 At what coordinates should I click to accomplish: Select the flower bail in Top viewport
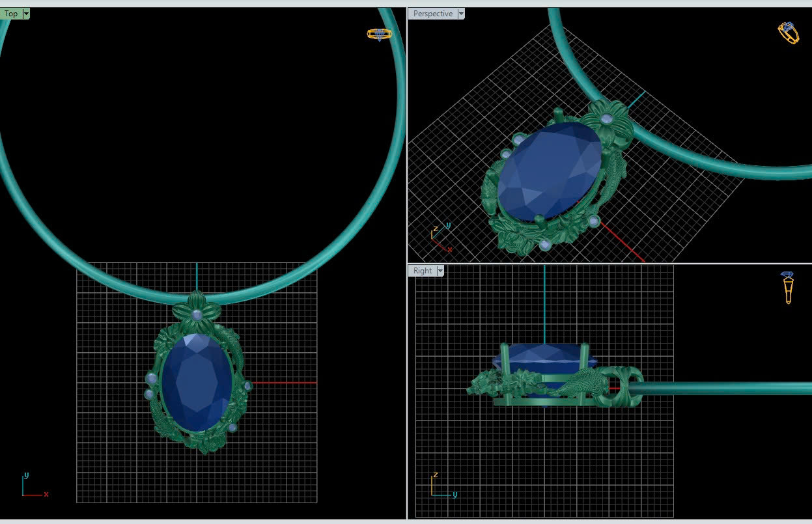tap(197, 311)
